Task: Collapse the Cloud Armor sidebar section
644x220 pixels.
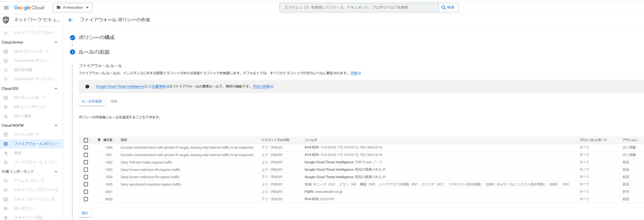Action: click(x=56, y=42)
